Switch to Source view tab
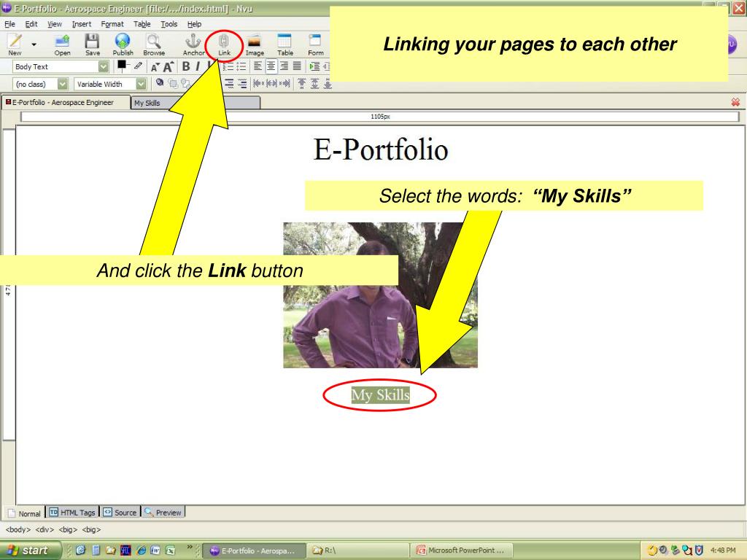747x560 pixels. coord(120,513)
